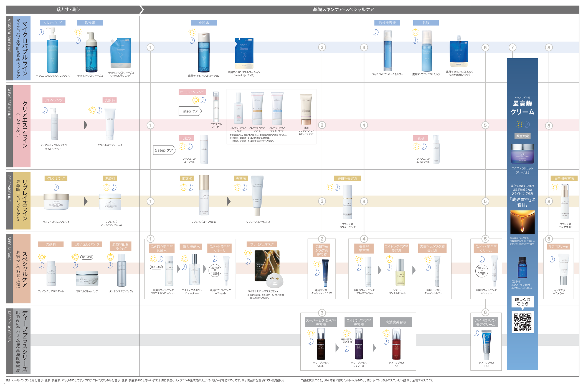Open the ミネラルクレイパック jar image
This screenshot has height=386, width=588.
pos(87,279)
